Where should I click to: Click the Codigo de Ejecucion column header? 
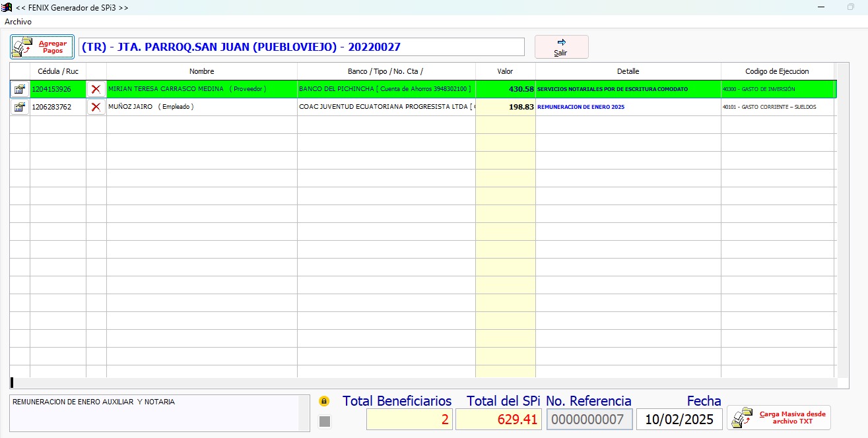coord(777,71)
